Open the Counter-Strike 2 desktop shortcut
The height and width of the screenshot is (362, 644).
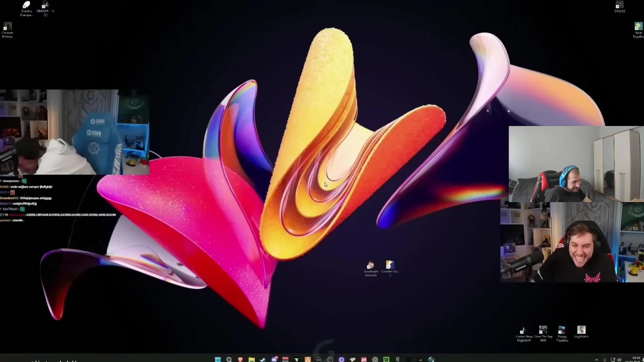(x=390, y=268)
